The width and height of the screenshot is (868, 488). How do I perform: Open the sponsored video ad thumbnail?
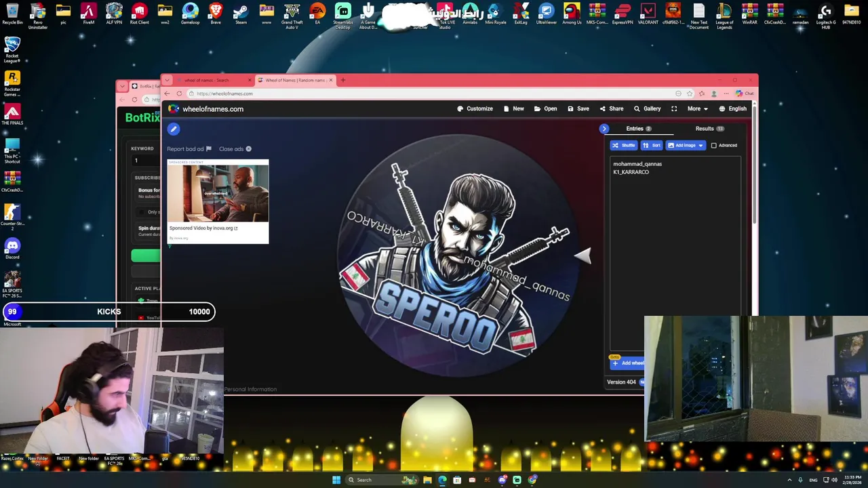tap(218, 192)
